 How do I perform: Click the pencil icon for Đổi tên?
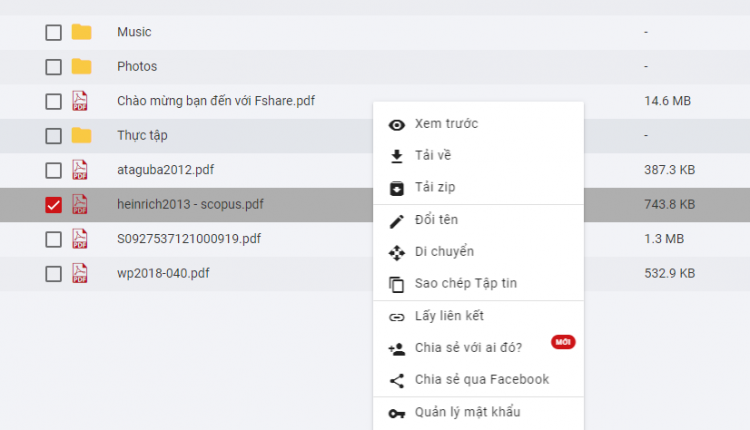click(x=397, y=221)
